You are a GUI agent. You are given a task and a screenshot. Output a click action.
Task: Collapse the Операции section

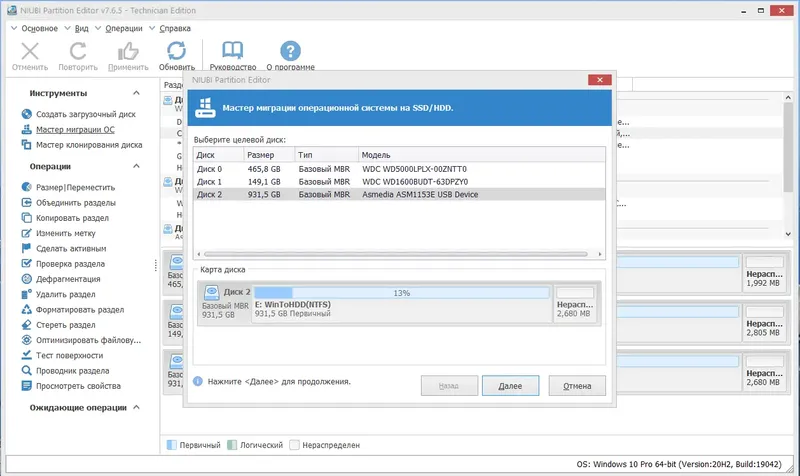[x=136, y=166]
